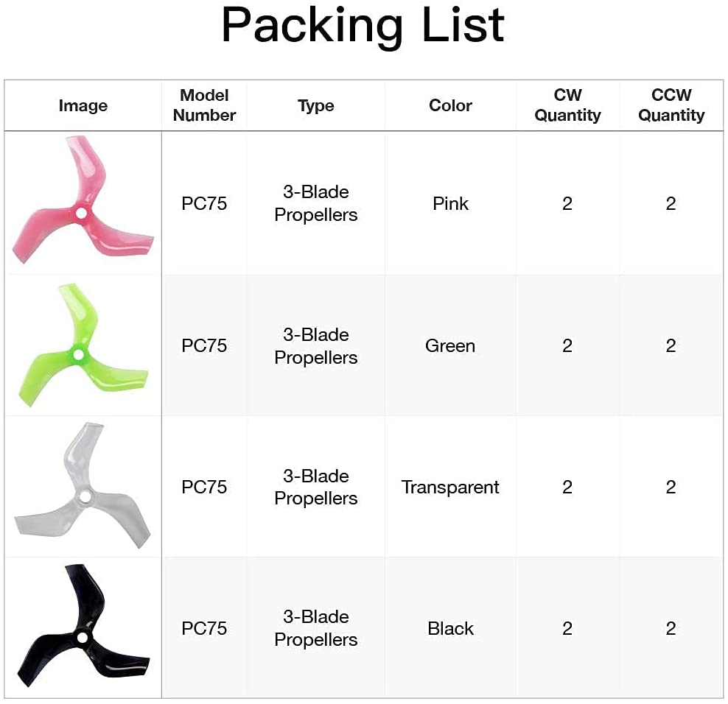Select the Black color cell

(x=450, y=628)
